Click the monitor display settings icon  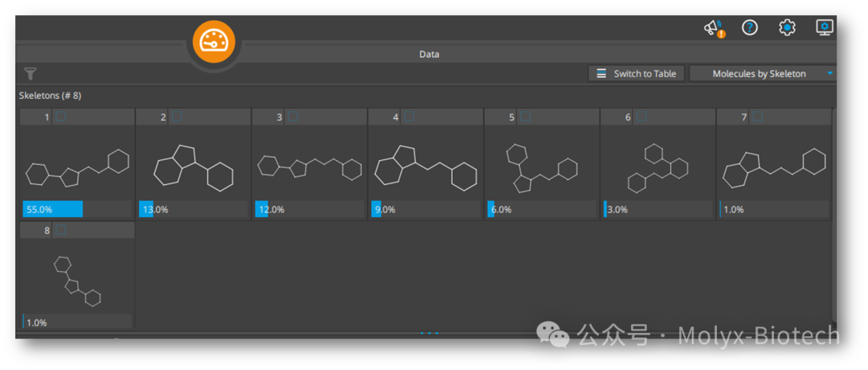tap(825, 27)
